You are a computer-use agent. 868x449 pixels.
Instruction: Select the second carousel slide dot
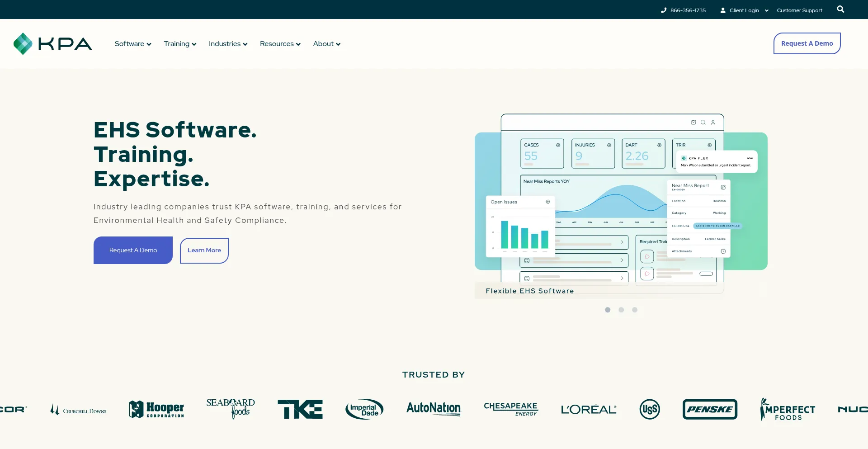click(621, 310)
